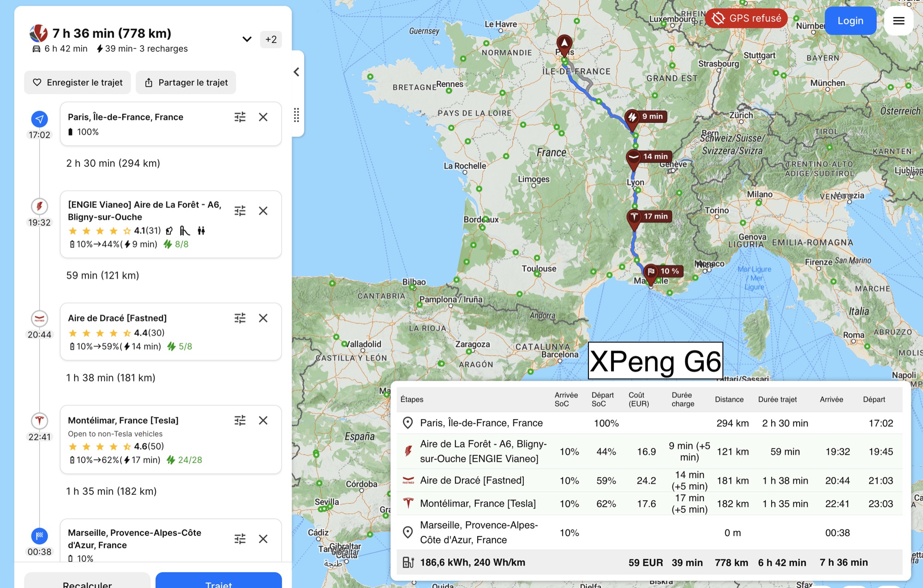Click the Arrivée SoC column header
This screenshot has height=588, width=923.
point(566,399)
